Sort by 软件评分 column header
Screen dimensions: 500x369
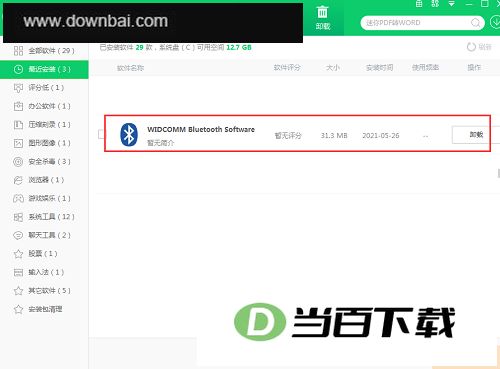(287, 68)
